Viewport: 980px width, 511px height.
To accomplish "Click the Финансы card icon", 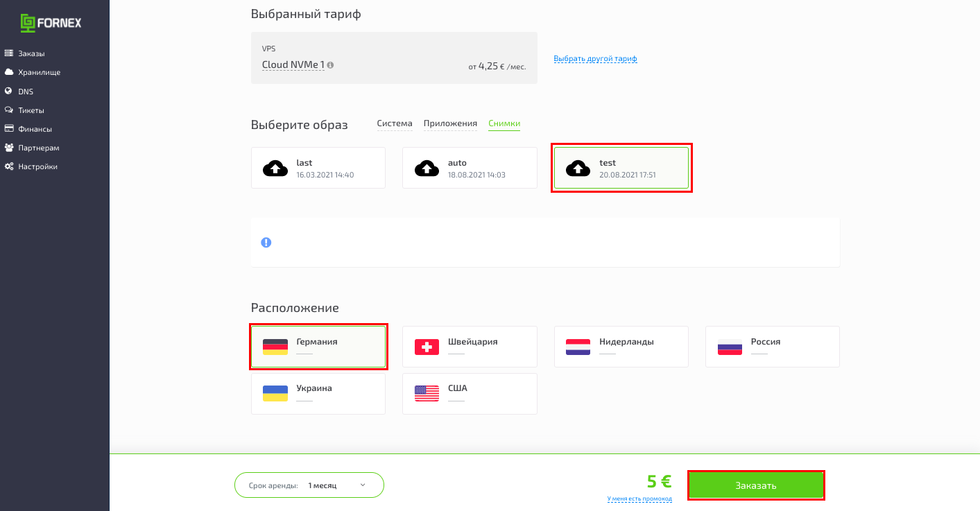I will coord(9,128).
